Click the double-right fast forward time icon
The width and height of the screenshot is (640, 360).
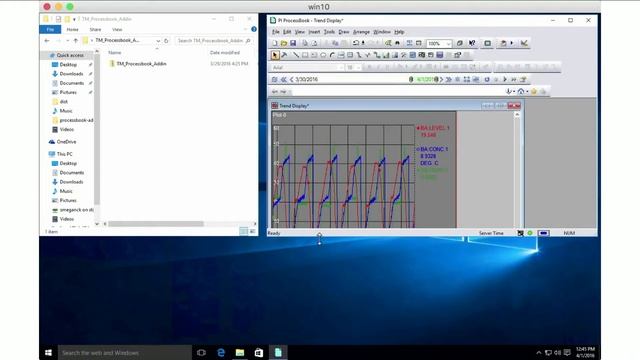[x=449, y=80]
